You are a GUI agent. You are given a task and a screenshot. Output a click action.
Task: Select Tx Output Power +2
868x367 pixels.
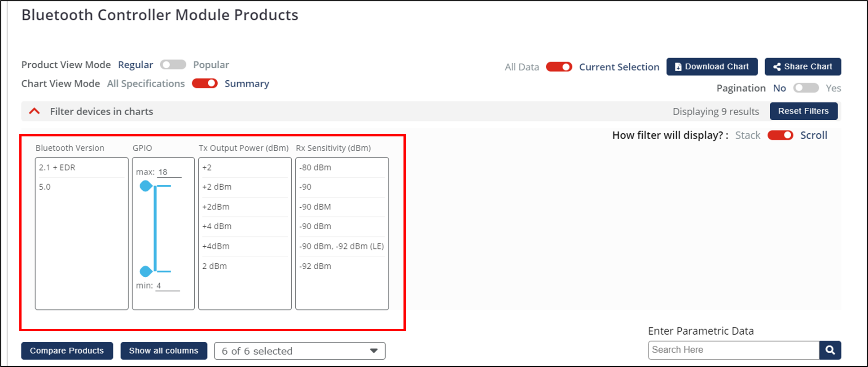click(245, 167)
